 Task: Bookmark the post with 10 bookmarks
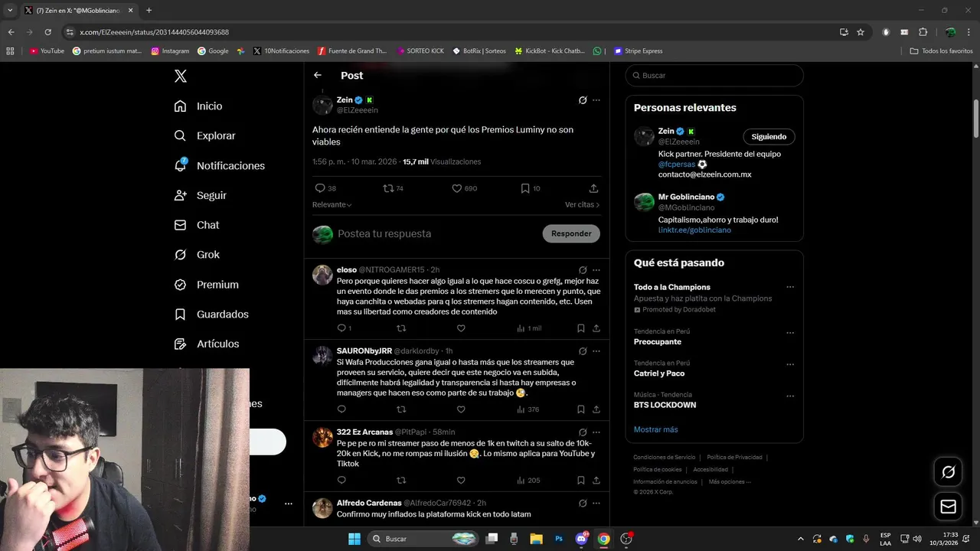coord(525,188)
